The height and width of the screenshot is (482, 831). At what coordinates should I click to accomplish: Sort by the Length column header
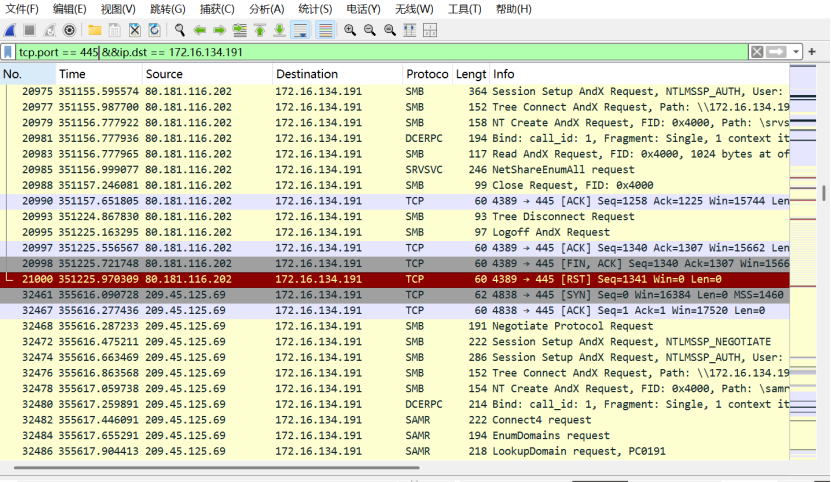click(471, 74)
